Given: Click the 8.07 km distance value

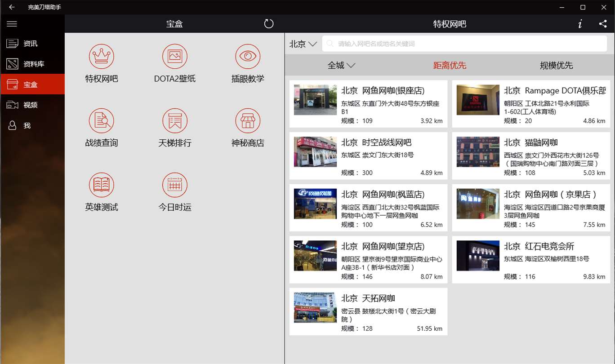Looking at the screenshot, I should (432, 276).
